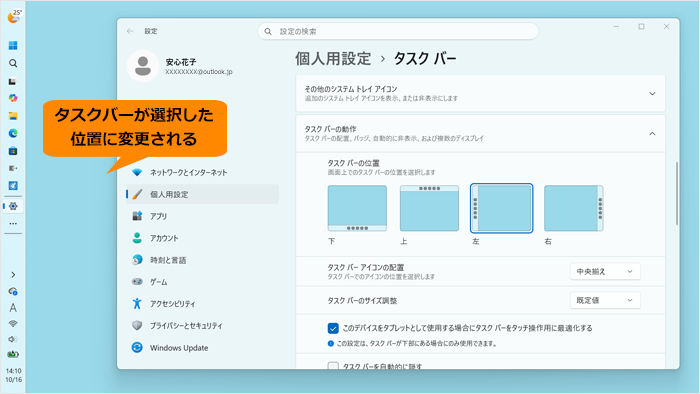700x394 pixels.
Task: Open ネットワークとインターネット in the sidebar
Action: tap(202, 172)
